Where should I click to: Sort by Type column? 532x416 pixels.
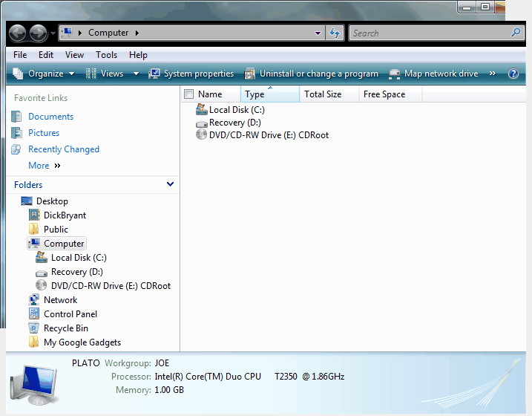point(270,94)
